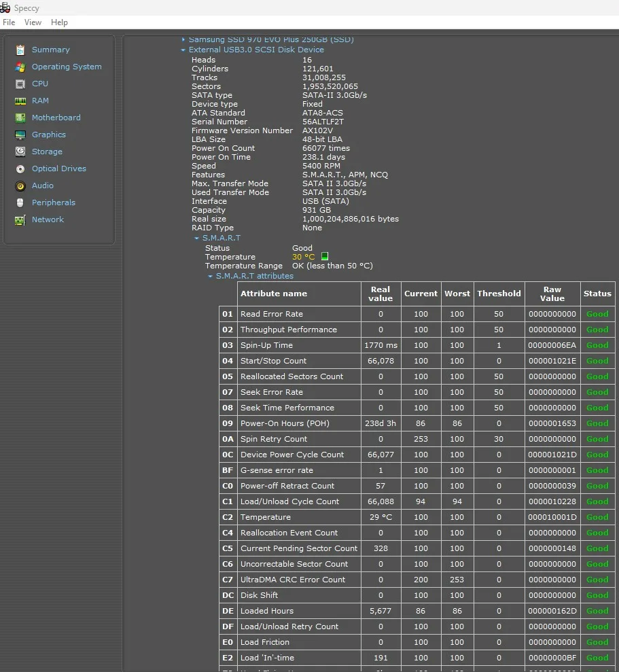Viewport: 619px width, 672px height.
Task: Open the CPU section
Action: pyautogui.click(x=40, y=84)
